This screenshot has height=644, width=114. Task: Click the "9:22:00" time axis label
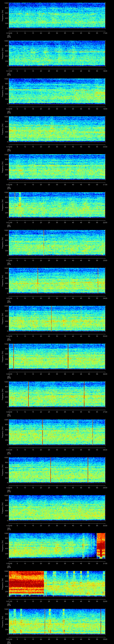point(9,260)
